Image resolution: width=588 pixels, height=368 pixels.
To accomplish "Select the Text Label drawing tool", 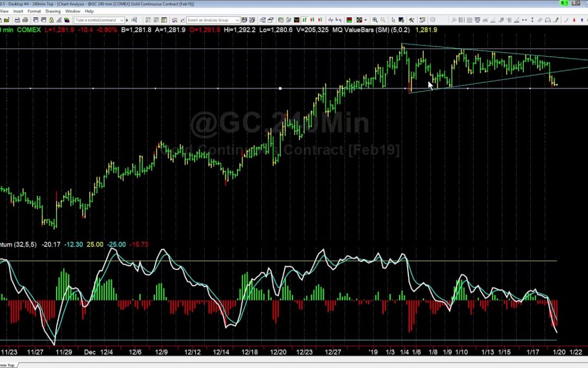I will (477, 20).
